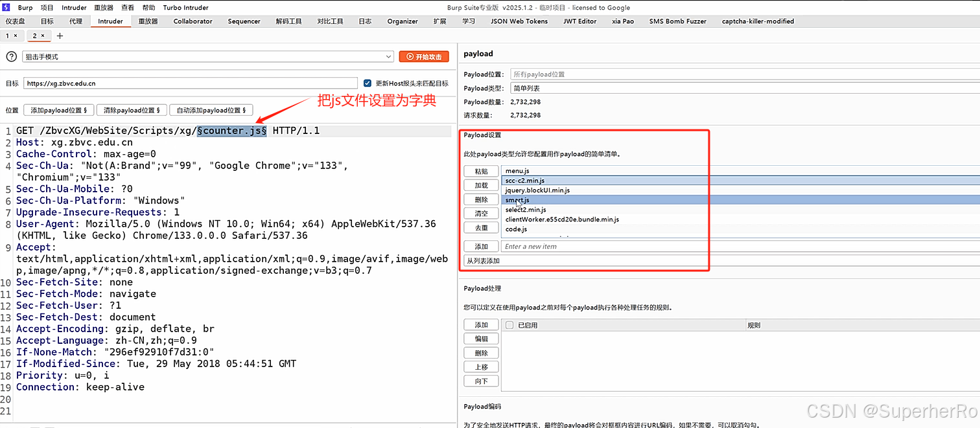Click the 删除 button in Payload设置

481,200
